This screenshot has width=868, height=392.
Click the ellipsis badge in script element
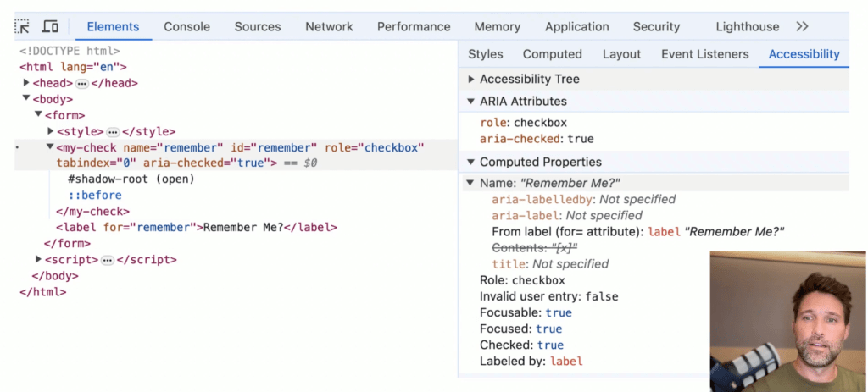click(108, 260)
